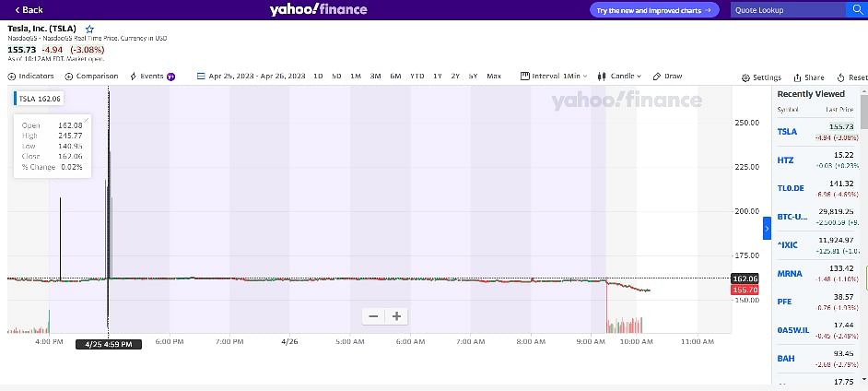Open the Yahoo Finance home logo
The width and height of the screenshot is (868, 391).
(x=318, y=9)
